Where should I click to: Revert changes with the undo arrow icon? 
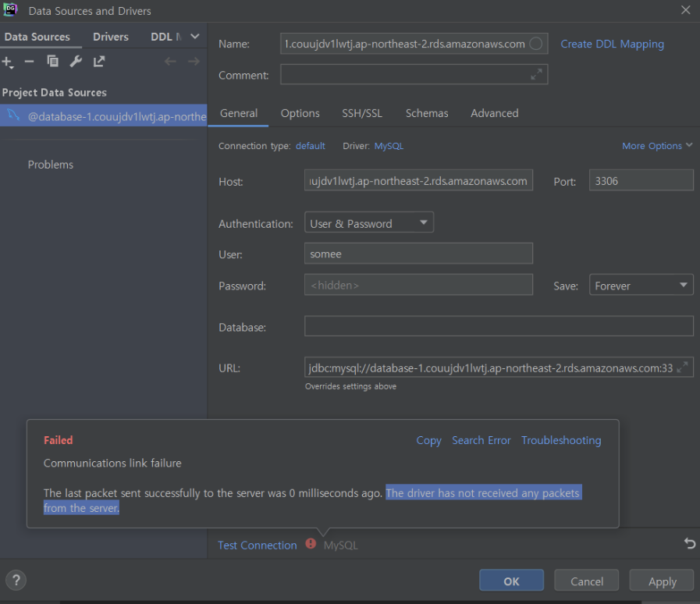[690, 543]
